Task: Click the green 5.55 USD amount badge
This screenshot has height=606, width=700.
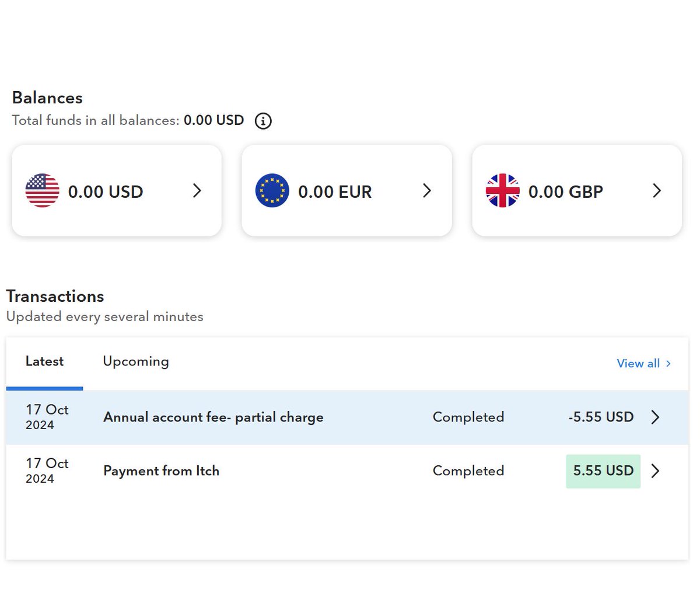Action: pyautogui.click(x=603, y=471)
